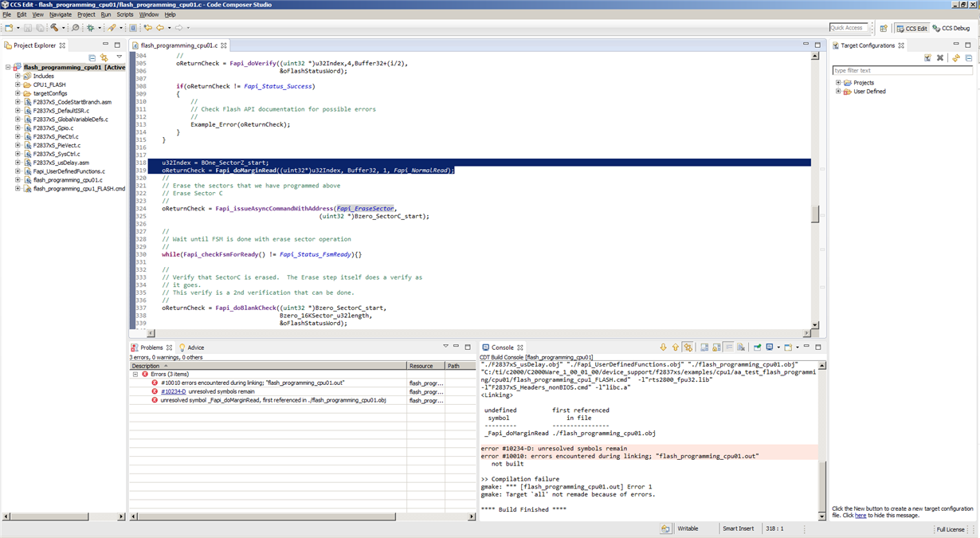Viewport: 980px width, 538px height.
Task: Select Fapi_UserDefinedFunctions.c file
Action: pyautogui.click(x=69, y=171)
